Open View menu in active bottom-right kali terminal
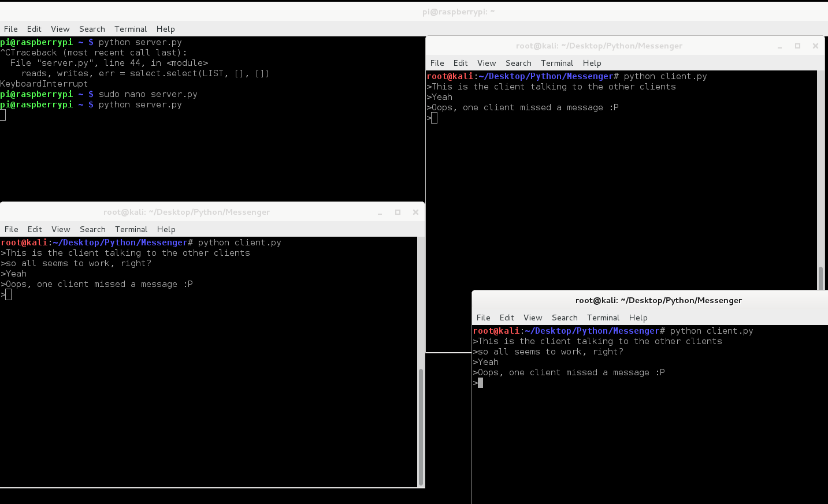 pos(533,318)
